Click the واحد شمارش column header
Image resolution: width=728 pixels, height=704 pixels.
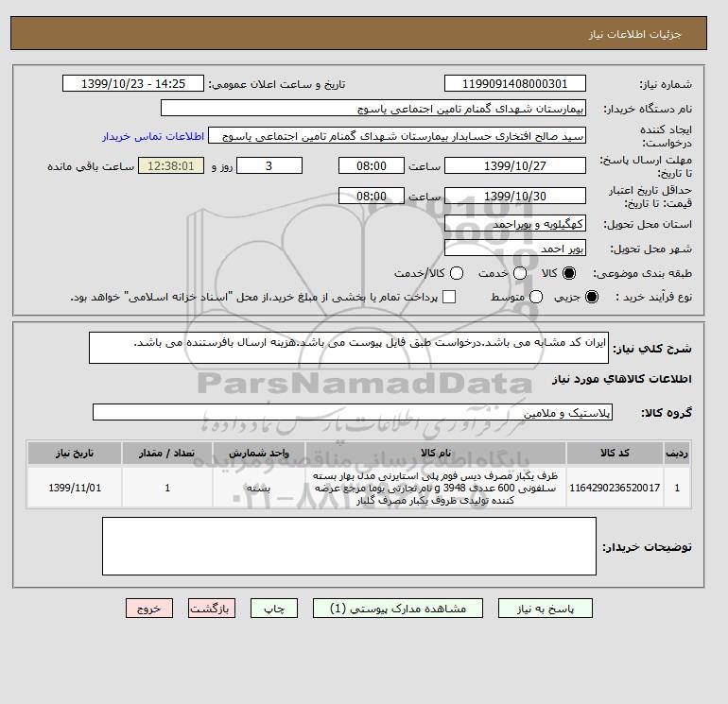pos(259,453)
